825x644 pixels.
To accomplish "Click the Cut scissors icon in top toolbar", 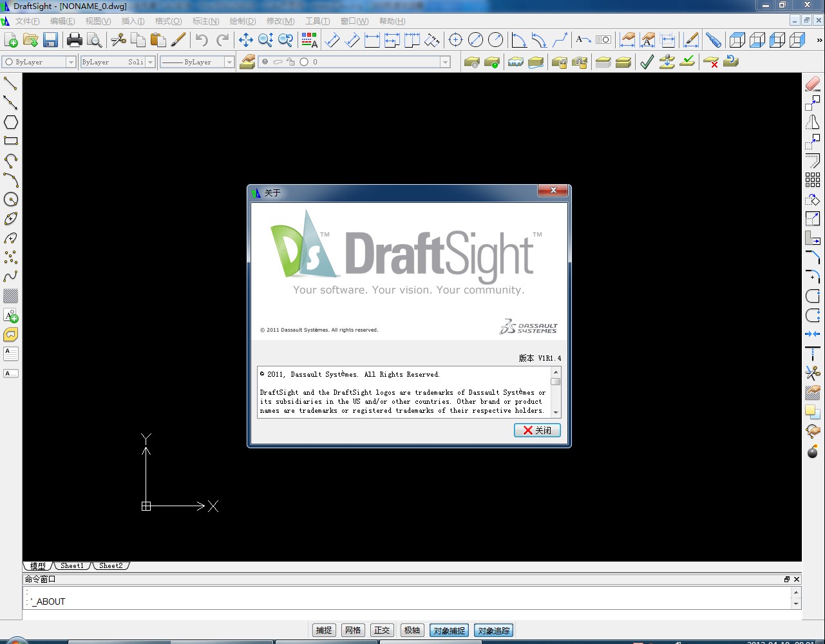I will point(119,41).
